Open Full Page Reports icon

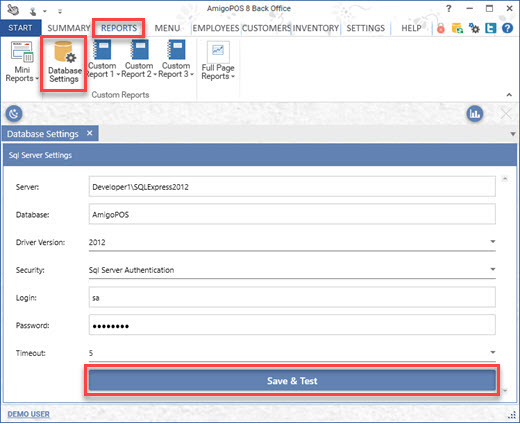tap(218, 51)
